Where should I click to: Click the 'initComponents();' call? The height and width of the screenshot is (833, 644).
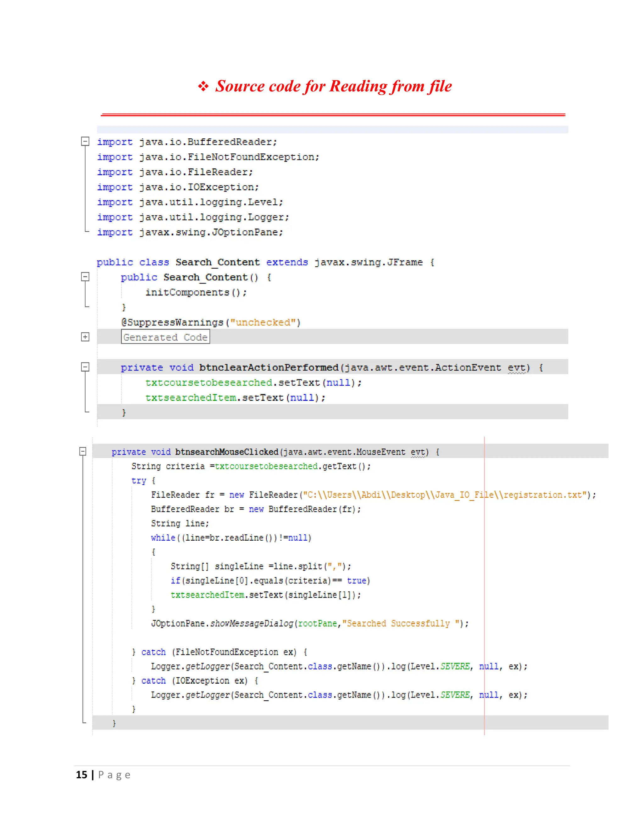click(x=196, y=293)
